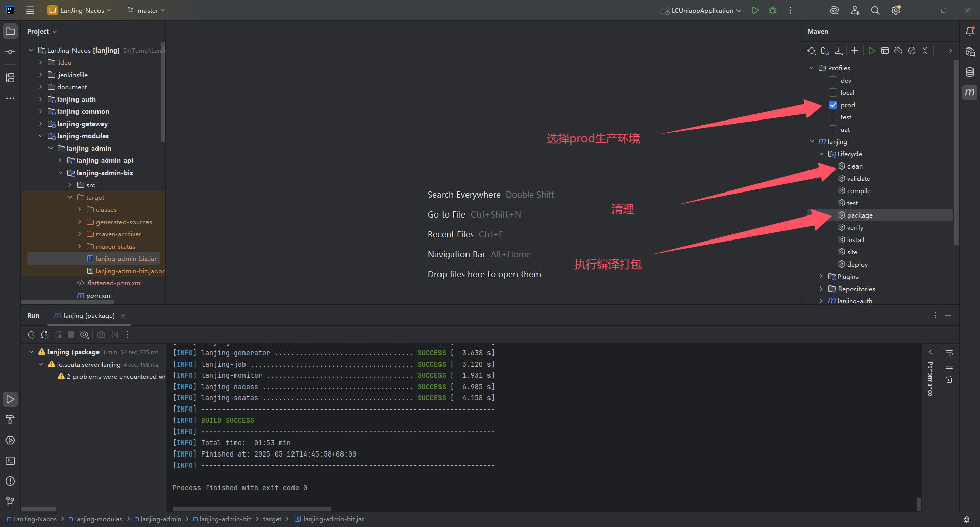Open Search Everywhere magnifier in title bar
This screenshot has height=527, width=980.
[875, 10]
